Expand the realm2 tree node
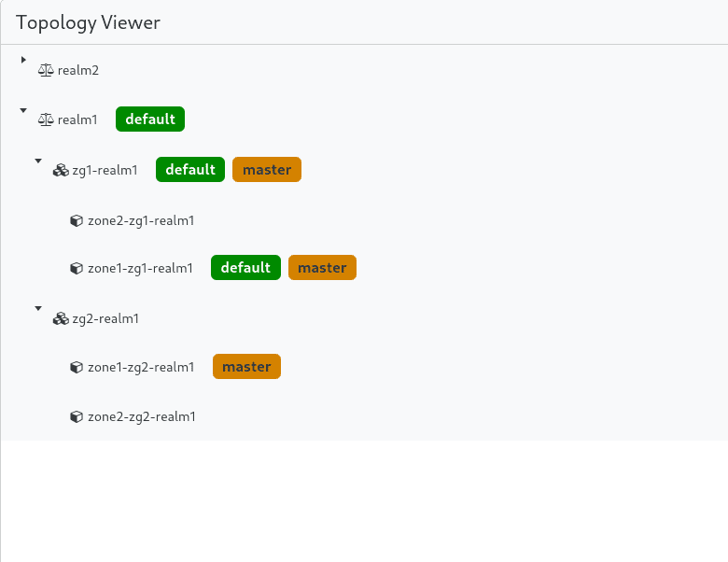 (23, 60)
